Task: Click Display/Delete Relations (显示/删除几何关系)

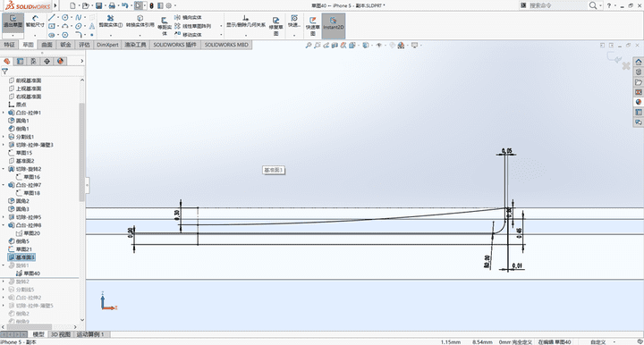Action: coord(246,21)
